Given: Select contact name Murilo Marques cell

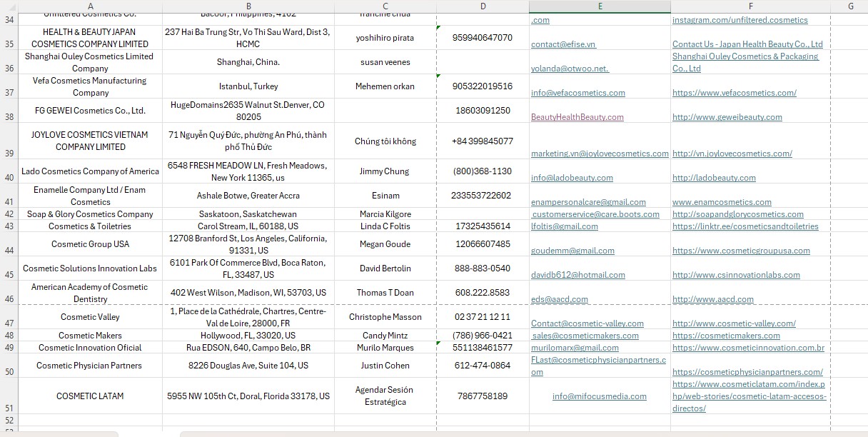Looking at the screenshot, I should coord(385,348).
